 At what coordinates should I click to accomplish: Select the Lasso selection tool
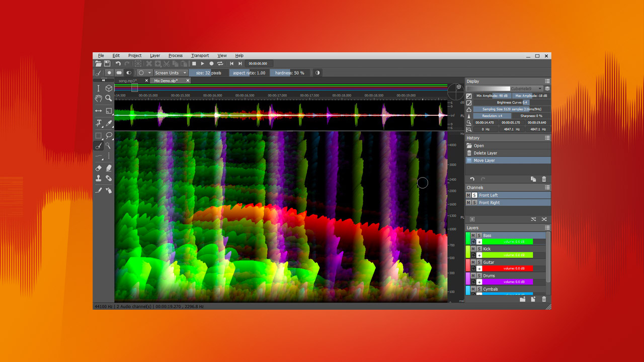(x=108, y=135)
